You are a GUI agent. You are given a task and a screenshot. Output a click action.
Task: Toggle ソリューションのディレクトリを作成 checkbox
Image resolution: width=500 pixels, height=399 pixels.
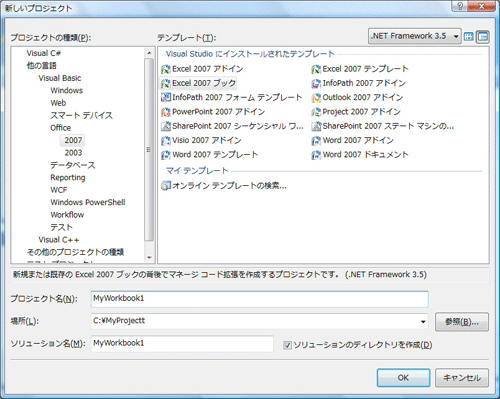tap(287, 345)
